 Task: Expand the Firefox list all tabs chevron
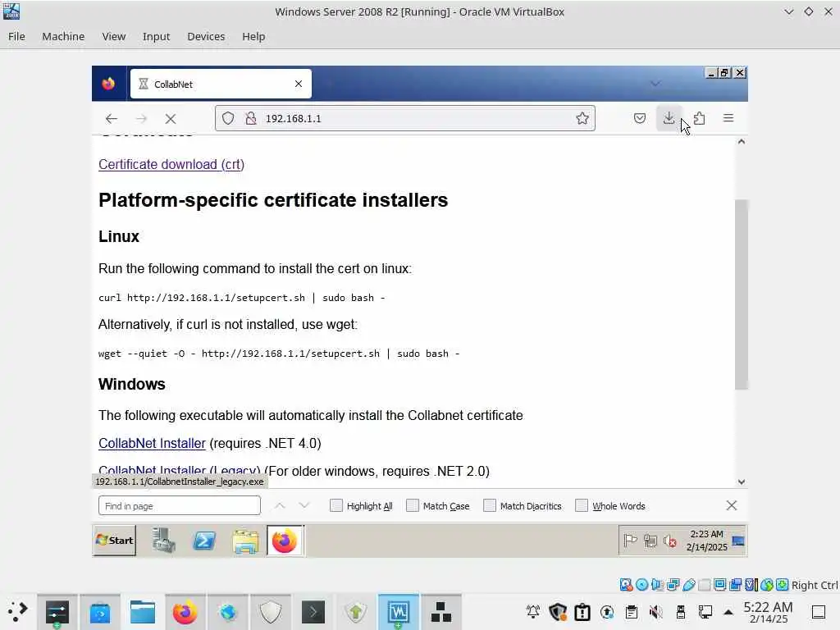point(655,84)
